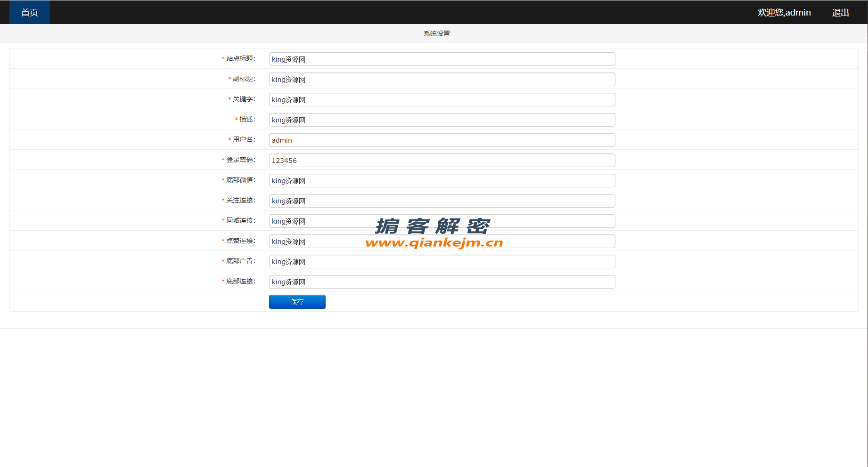
Task: Focus the 底部连接 input field
Action: pos(442,282)
